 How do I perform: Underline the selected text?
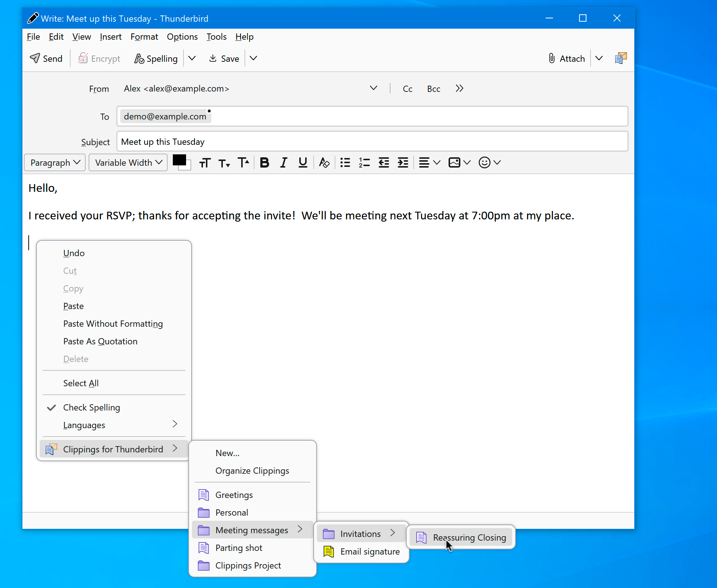(x=302, y=162)
